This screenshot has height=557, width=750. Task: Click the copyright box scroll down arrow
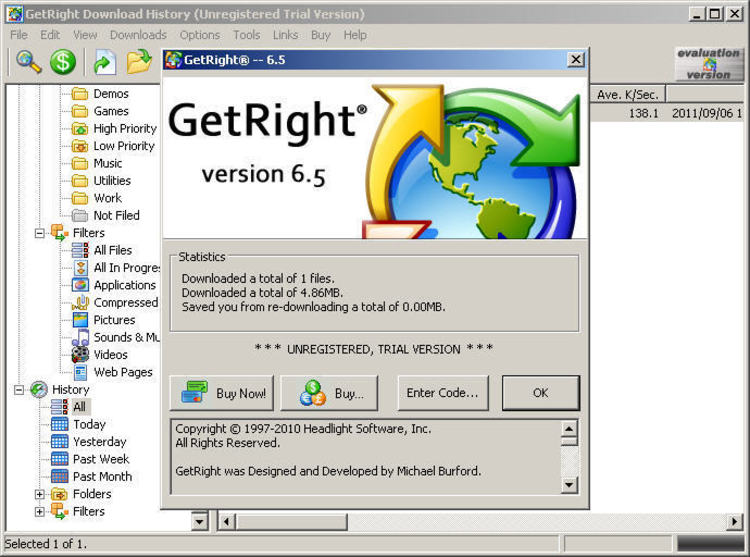point(569,485)
